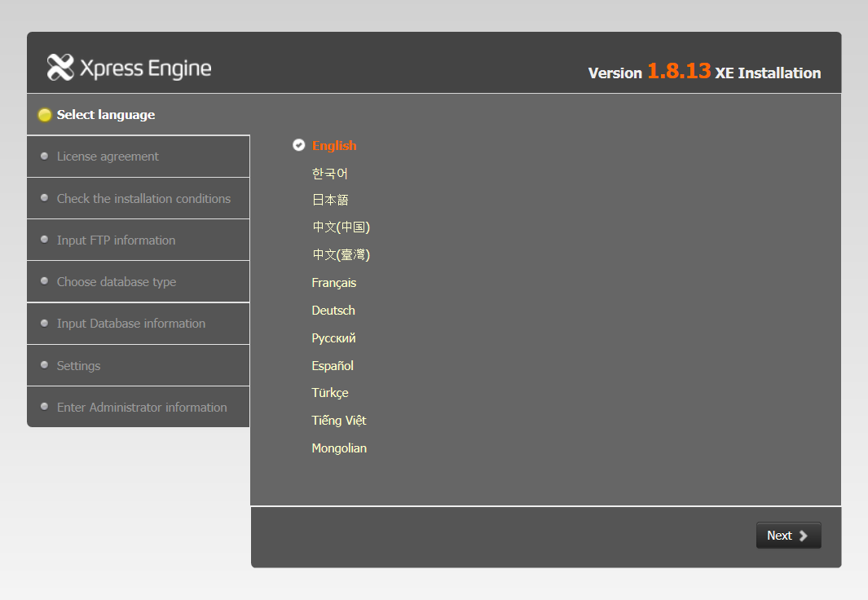Choose Tiếng Việt as the language
Screen dimensions: 868x600
338,421
